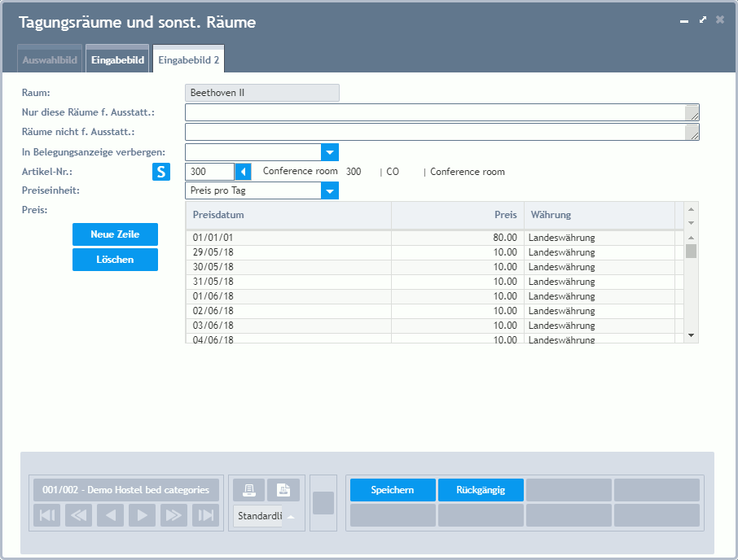Go to the next record
The image size is (738, 560).
coord(142,515)
